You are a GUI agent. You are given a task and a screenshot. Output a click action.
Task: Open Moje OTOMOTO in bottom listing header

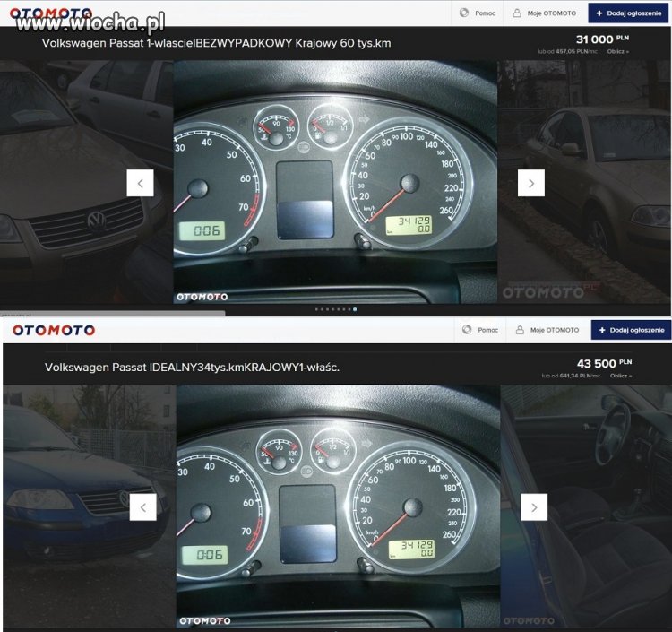(x=555, y=330)
